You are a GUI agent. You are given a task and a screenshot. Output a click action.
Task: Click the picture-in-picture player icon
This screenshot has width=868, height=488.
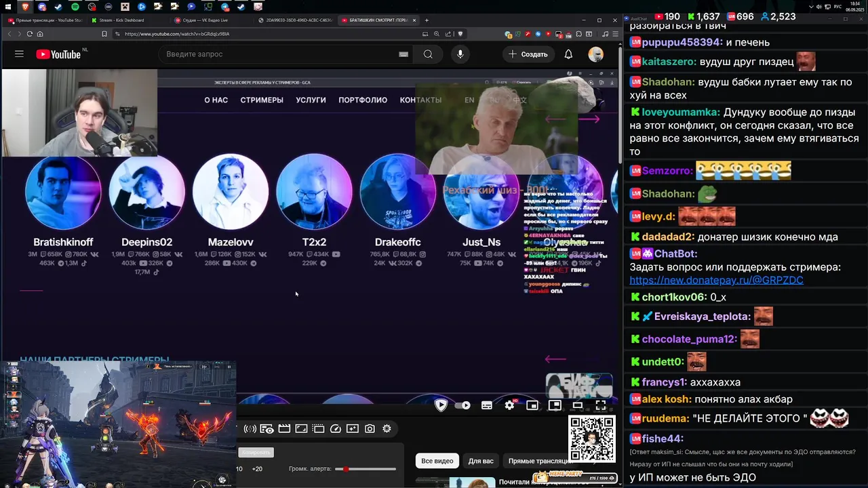coord(555,405)
